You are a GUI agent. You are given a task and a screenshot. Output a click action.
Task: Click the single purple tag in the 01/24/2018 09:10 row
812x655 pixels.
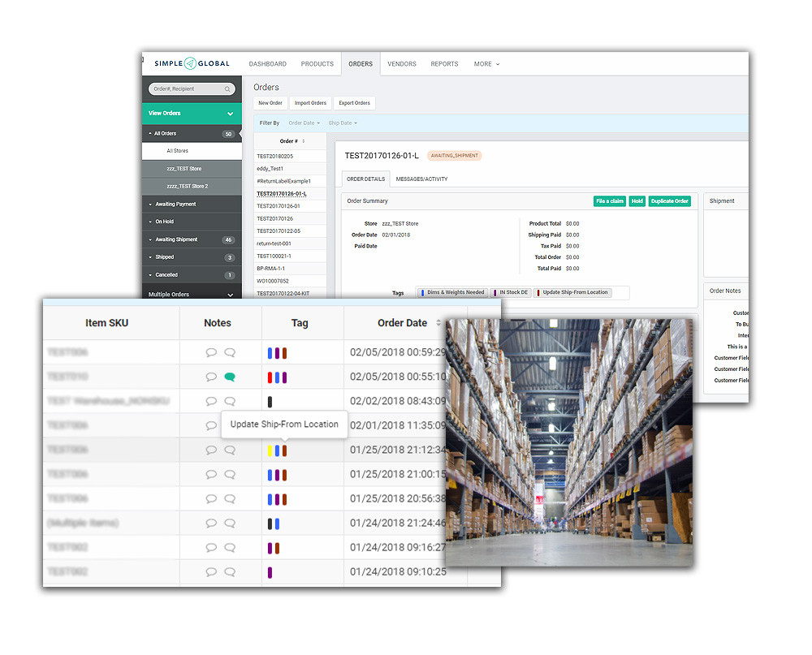(270, 572)
